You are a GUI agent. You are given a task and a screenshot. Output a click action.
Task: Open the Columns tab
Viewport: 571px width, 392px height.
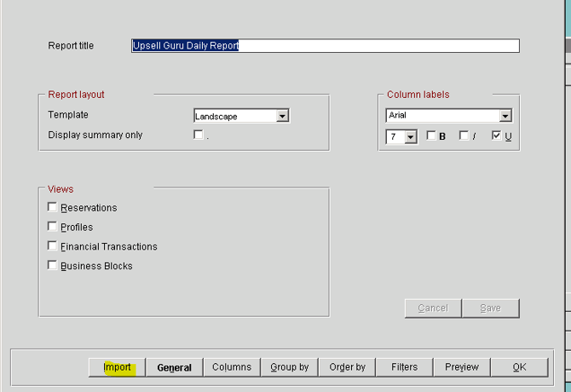click(232, 367)
